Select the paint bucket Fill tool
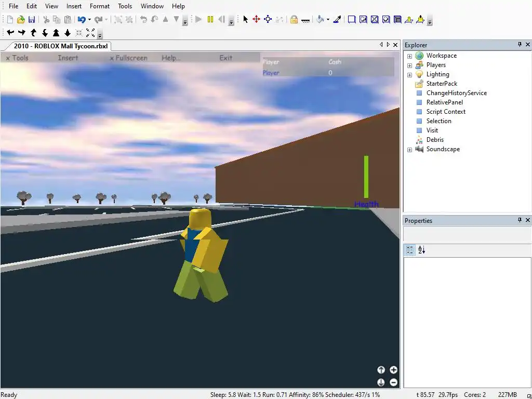532x399 pixels. tap(320, 20)
